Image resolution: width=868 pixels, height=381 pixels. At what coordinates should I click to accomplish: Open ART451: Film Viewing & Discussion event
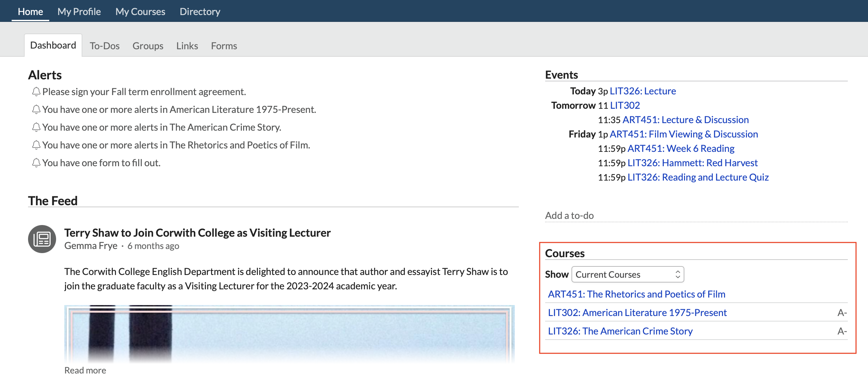click(x=684, y=134)
